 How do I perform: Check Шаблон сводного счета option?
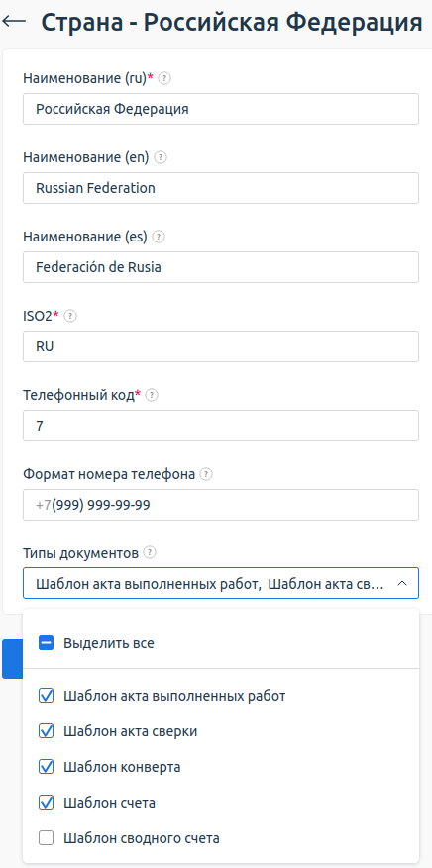point(46,838)
